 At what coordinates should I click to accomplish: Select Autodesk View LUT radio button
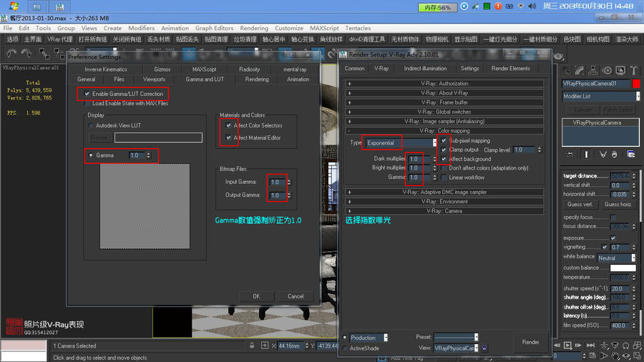91,125
